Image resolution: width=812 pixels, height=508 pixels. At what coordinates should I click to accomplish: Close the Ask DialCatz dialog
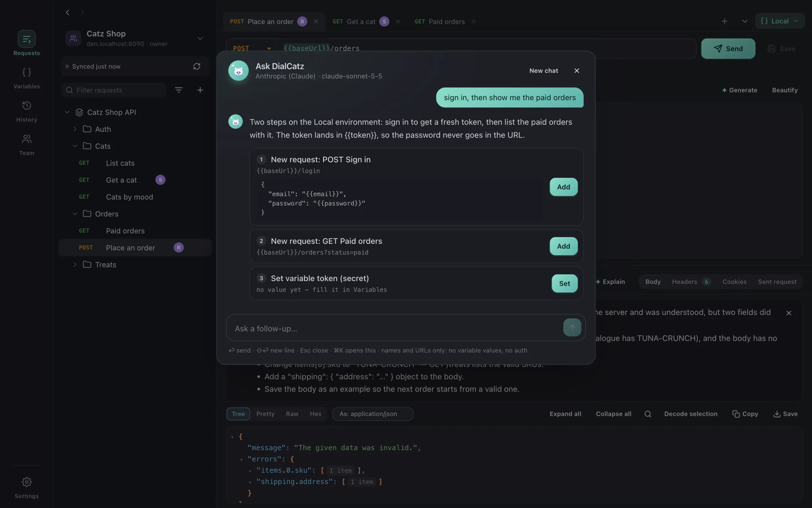click(x=577, y=70)
